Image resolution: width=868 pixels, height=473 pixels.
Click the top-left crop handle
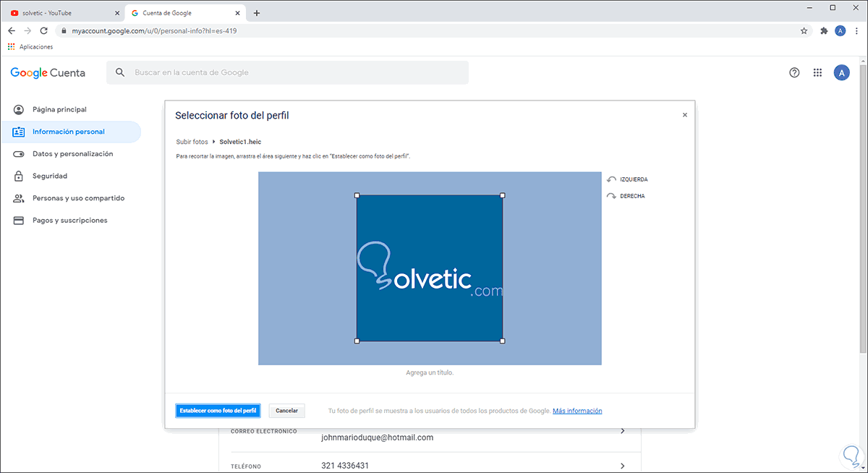(x=357, y=195)
